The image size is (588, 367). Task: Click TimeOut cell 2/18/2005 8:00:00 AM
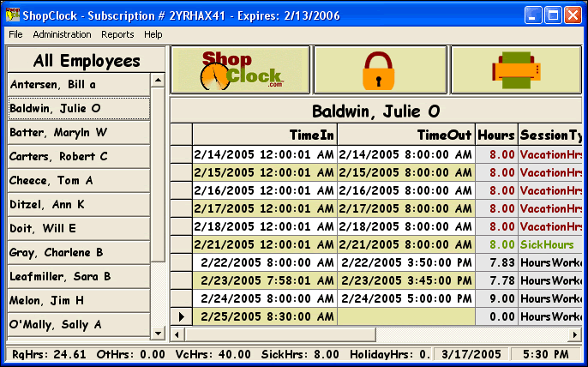click(x=406, y=226)
